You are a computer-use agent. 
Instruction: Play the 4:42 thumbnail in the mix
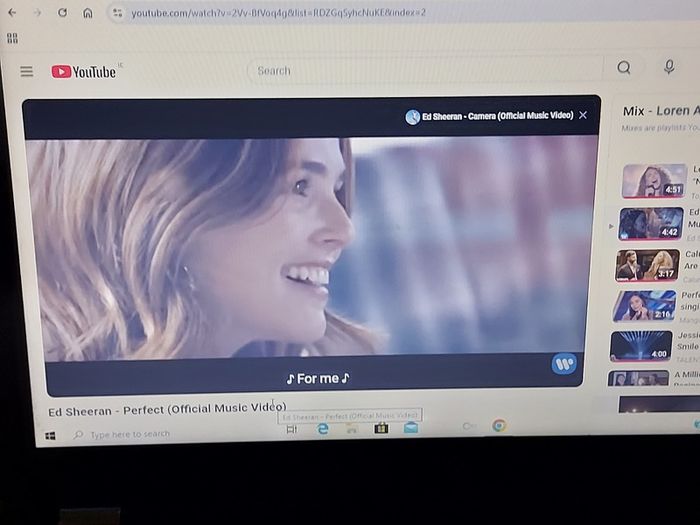[651, 223]
